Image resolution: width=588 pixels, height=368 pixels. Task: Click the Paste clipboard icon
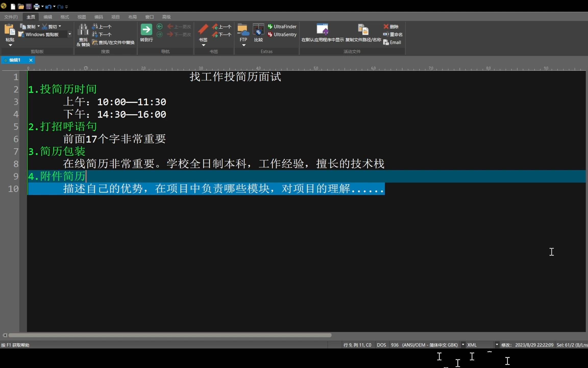(10, 30)
